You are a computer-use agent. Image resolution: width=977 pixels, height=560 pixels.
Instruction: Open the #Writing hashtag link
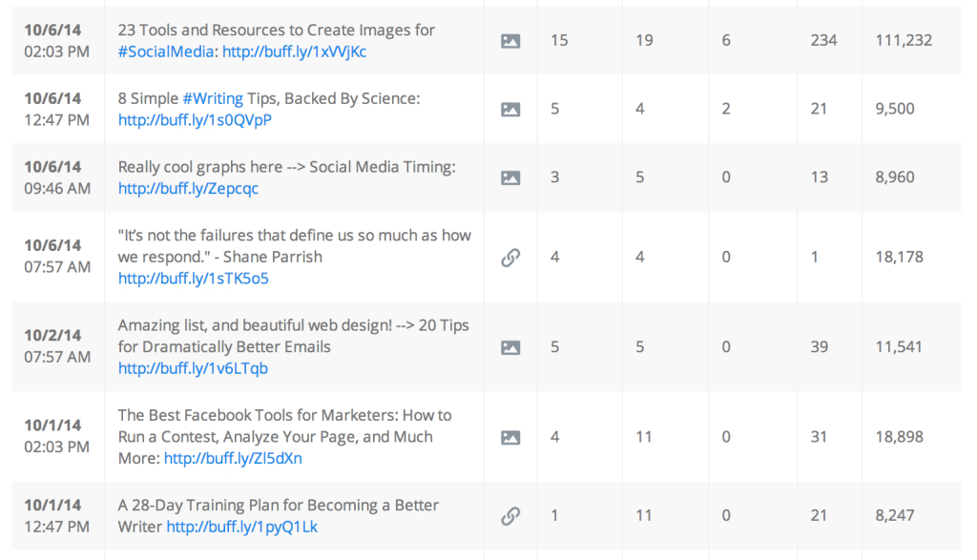pyautogui.click(x=213, y=98)
